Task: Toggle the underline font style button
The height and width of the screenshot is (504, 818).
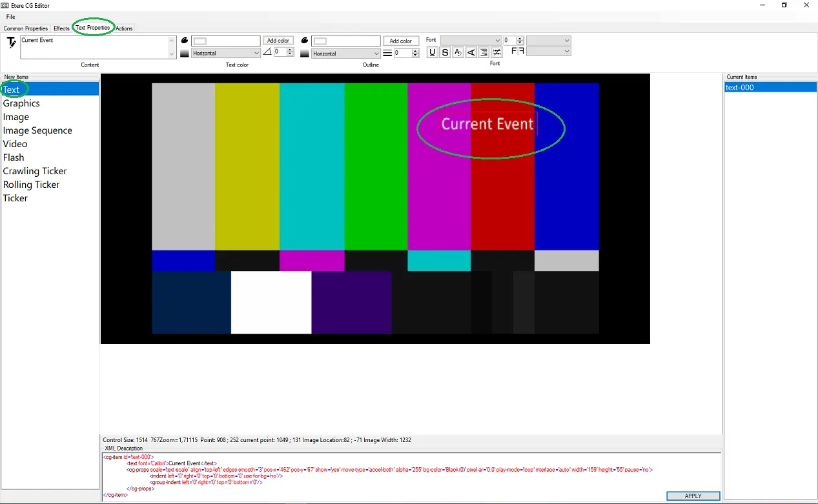Action: point(432,53)
